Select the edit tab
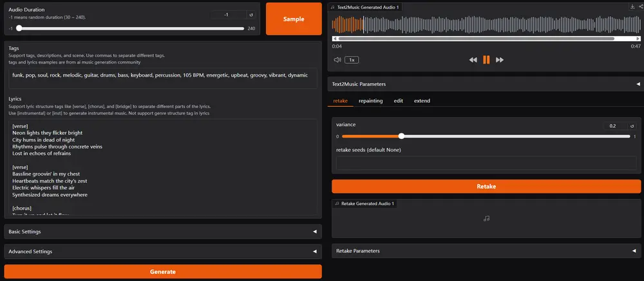Viewport: 644px width, 281px height. point(399,100)
